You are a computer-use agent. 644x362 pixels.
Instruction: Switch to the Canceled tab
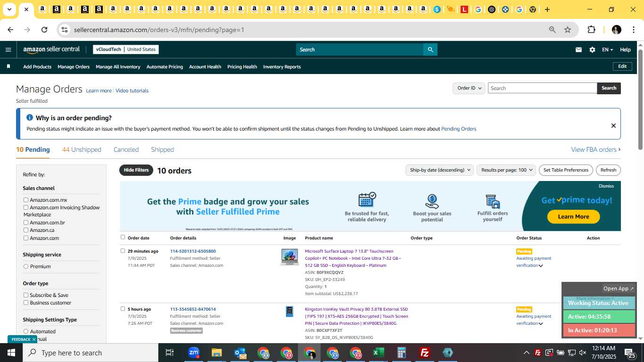point(126,149)
